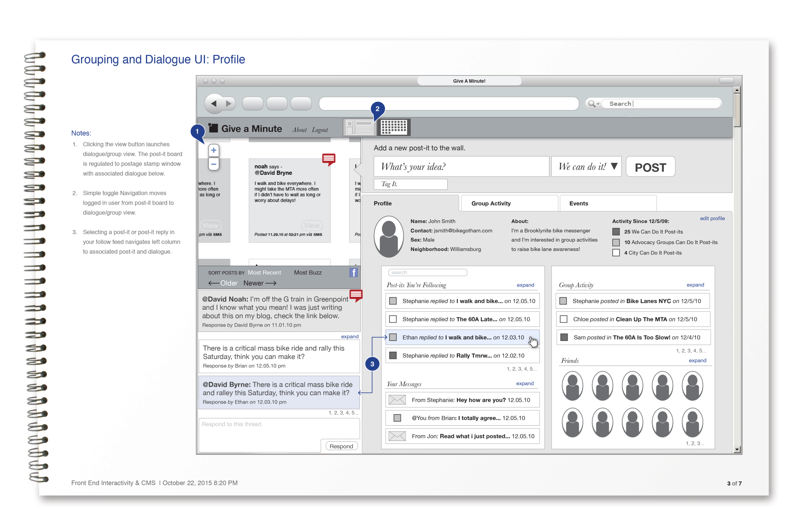Zoom out on post-it board

pos(214,164)
